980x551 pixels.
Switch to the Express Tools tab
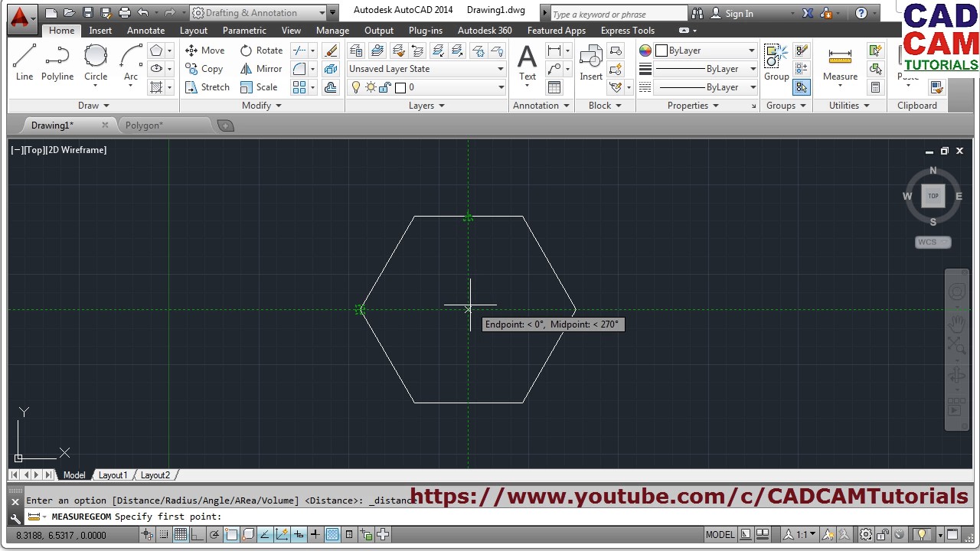tap(628, 31)
